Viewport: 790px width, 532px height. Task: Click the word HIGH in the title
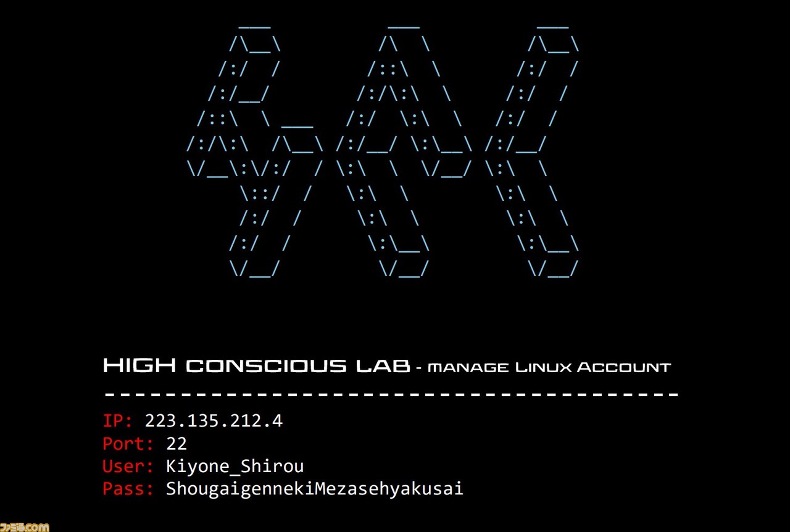(x=139, y=366)
